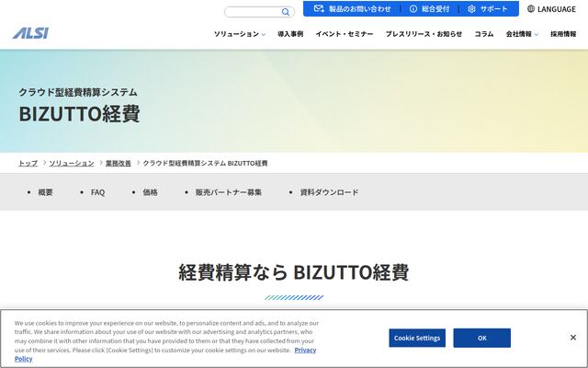Click the mail icon for 製品のお問い合わせ
The height and width of the screenshot is (368, 588).
pos(319,8)
